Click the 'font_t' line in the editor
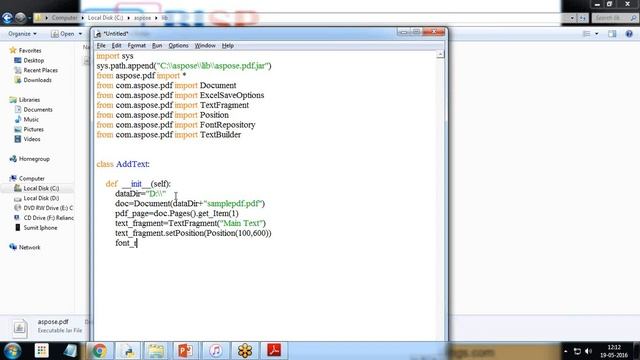Screen dimensions: 640x360 pyautogui.click(x=126, y=243)
